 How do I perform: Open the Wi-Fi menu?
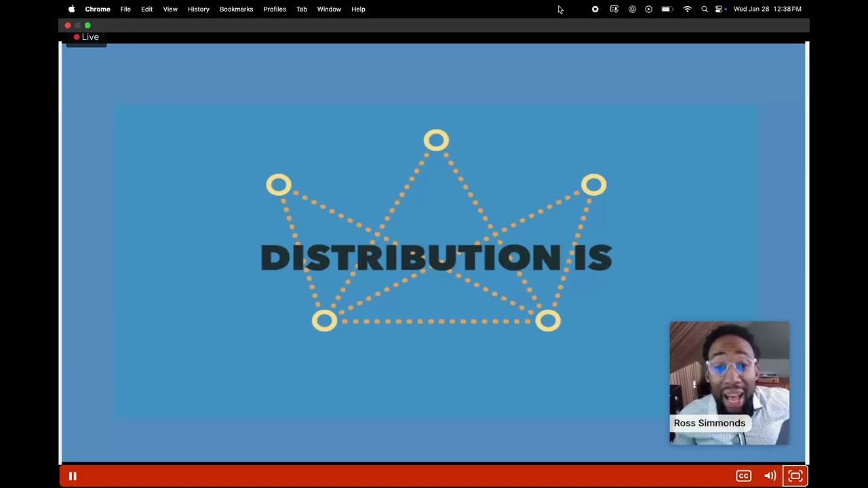click(687, 9)
